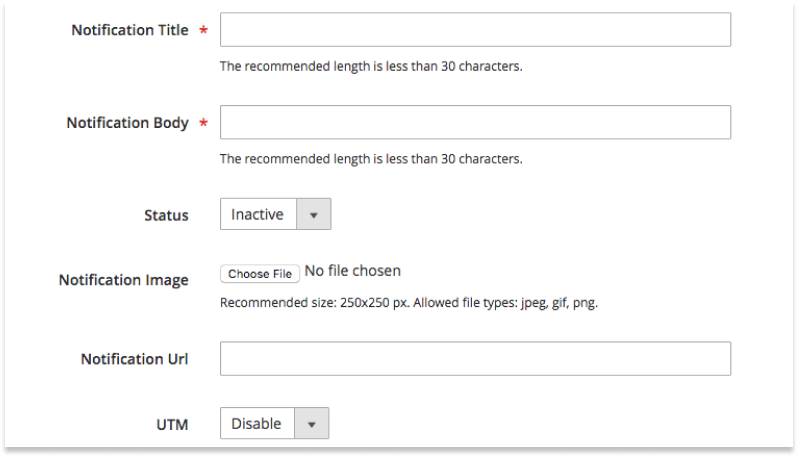798x457 pixels.
Task: Click the Status field label
Action: (166, 215)
